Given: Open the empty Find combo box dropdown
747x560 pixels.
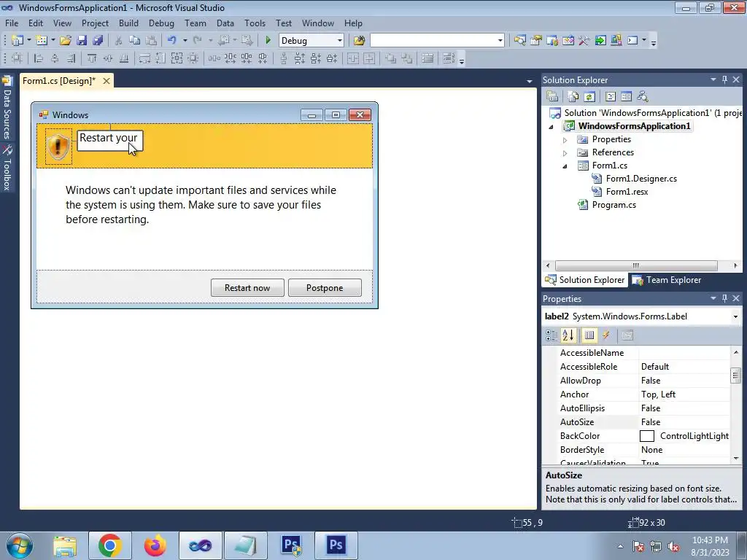Looking at the screenshot, I should [x=500, y=41].
